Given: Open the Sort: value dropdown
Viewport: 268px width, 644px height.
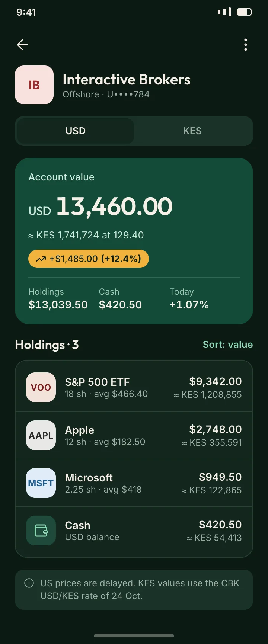Looking at the screenshot, I should (x=228, y=345).
